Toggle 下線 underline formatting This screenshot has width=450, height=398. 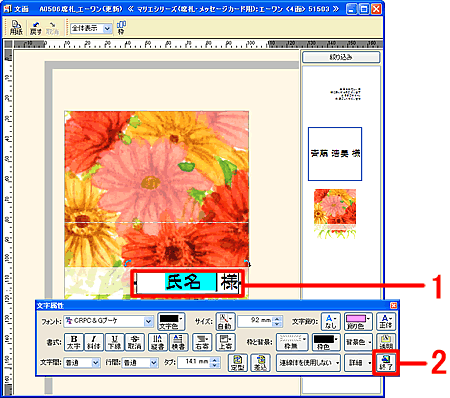click(x=114, y=342)
